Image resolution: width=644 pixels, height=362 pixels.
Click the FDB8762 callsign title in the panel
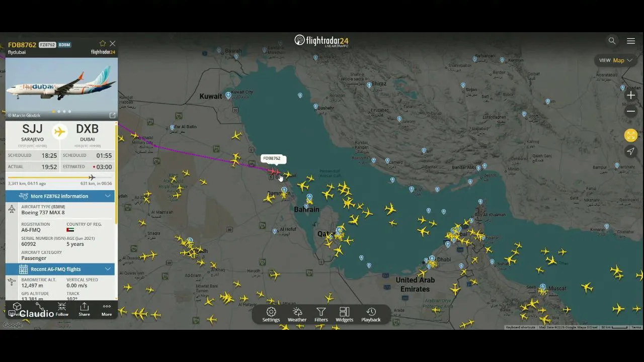tap(22, 45)
